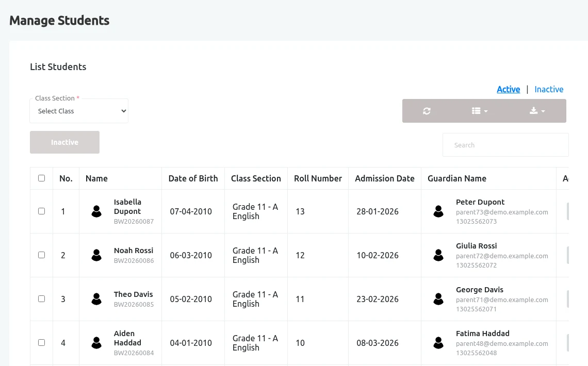Click Peter Dupont's guardian avatar icon
Viewport: 588px width, 366px height.
click(x=438, y=211)
